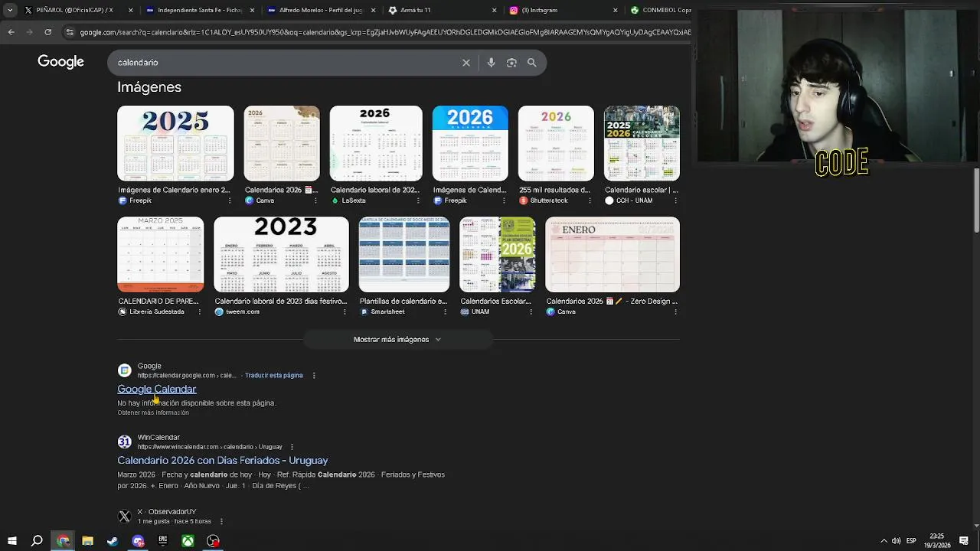Open options menu for ObservadorUY result
Image resolution: width=980 pixels, height=551 pixels.
(221, 521)
